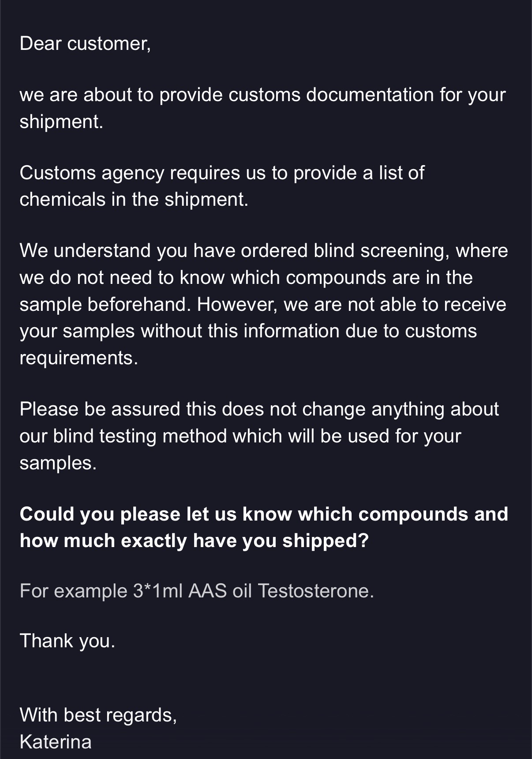Viewport: 532px width, 759px height.
Task: Click the 'Please be assured' sentence start
Action: point(101,409)
